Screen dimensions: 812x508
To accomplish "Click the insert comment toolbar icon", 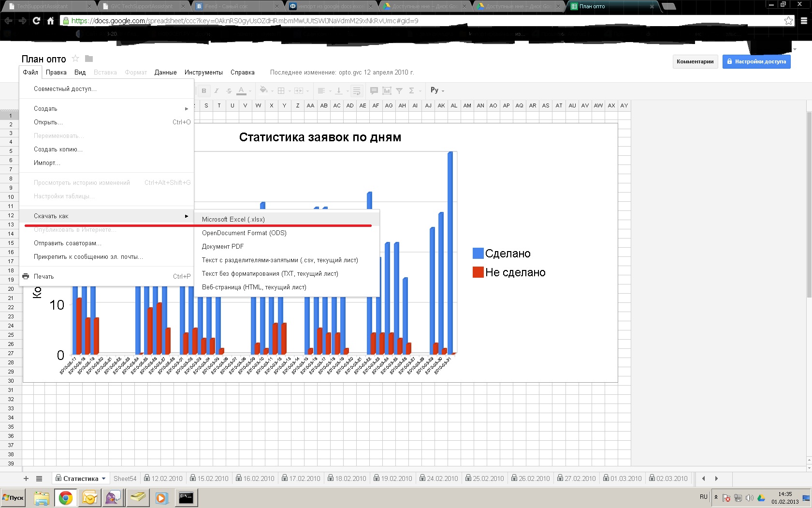I will (374, 90).
